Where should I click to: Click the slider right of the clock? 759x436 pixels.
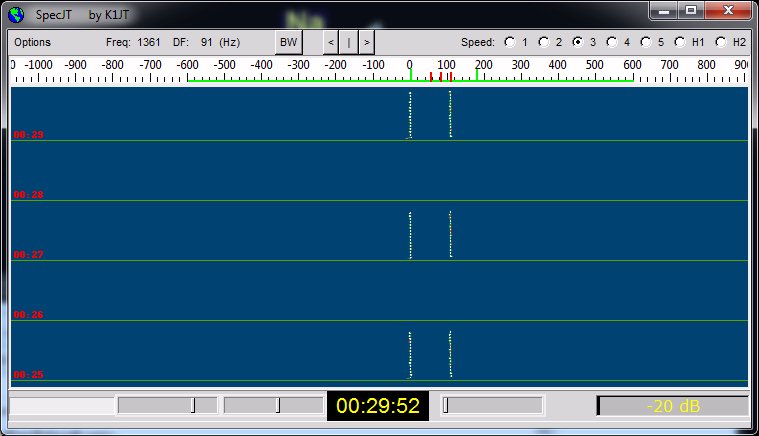(x=492, y=405)
